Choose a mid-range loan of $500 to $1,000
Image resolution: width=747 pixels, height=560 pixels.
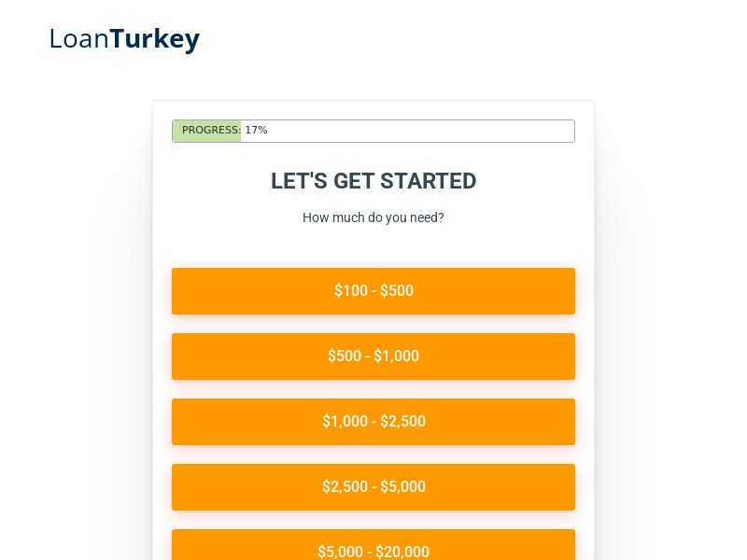[x=373, y=356]
